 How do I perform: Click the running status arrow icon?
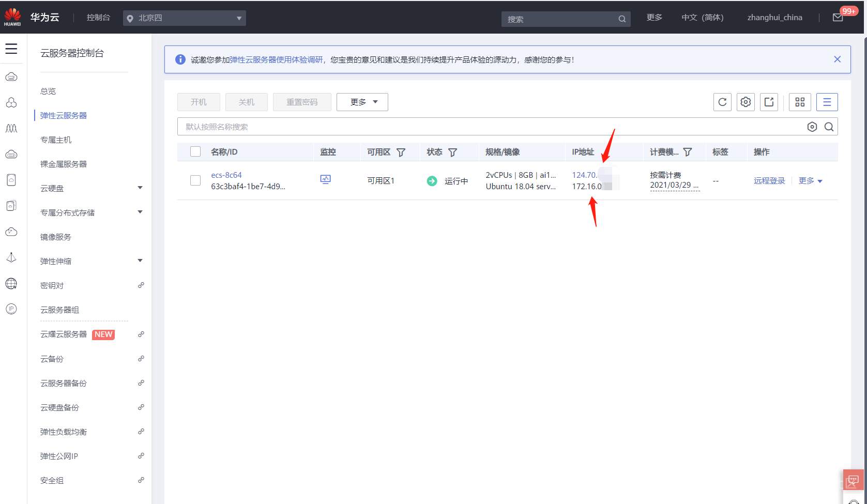click(x=432, y=181)
